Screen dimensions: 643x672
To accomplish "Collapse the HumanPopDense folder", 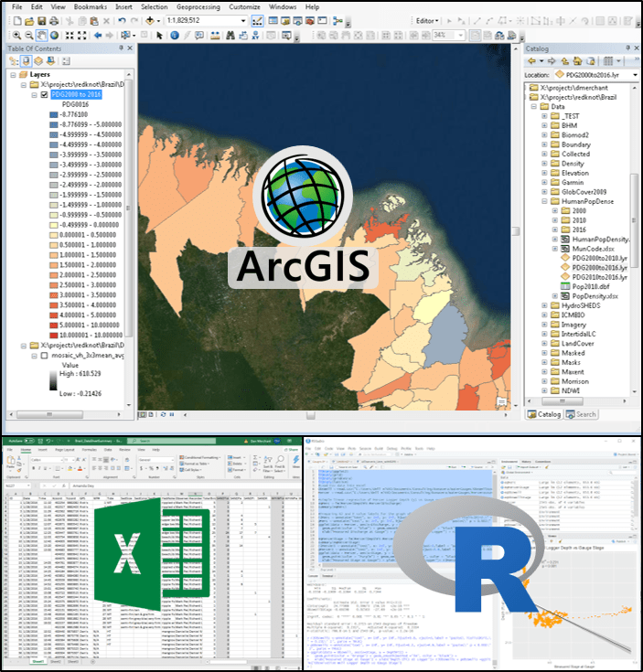I will tap(543, 199).
